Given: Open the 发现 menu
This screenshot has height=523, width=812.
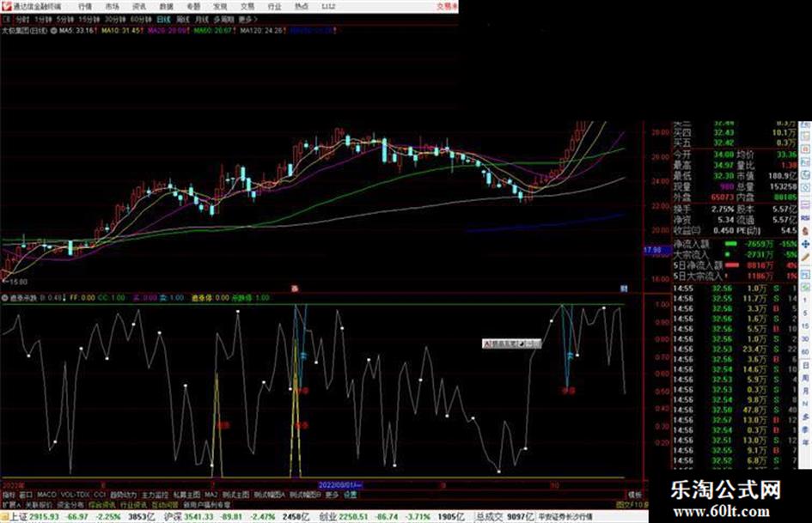Looking at the screenshot, I should pyautogui.click(x=220, y=7).
